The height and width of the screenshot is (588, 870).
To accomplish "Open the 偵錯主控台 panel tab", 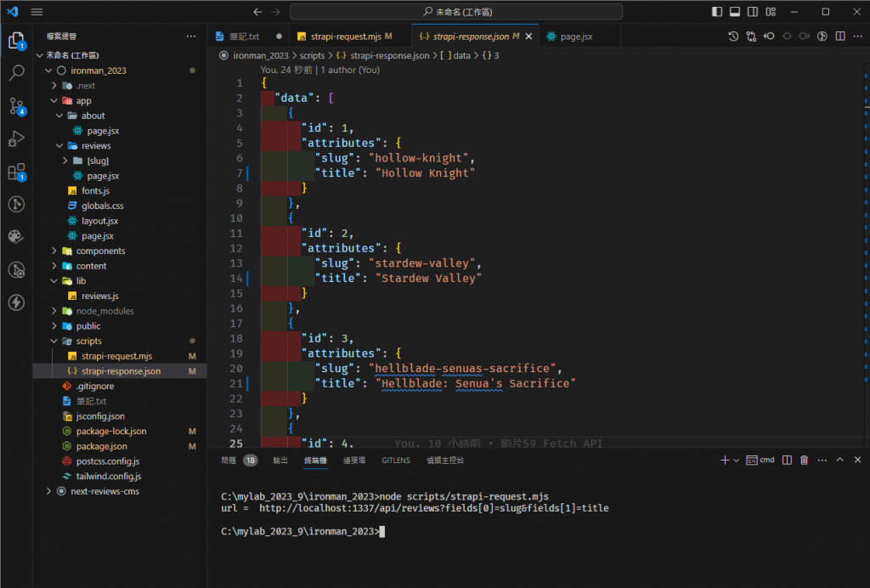I will [x=445, y=460].
